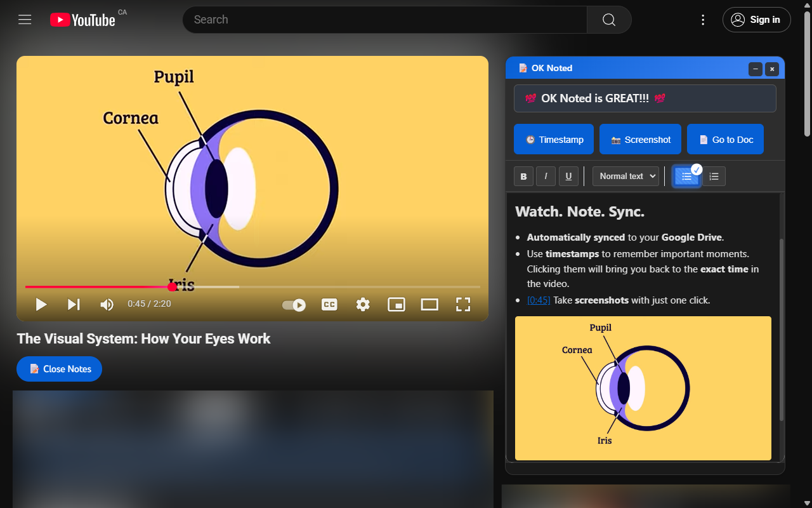Screen dimensions: 812x508
Task: Activate theater mode
Action: click(429, 305)
